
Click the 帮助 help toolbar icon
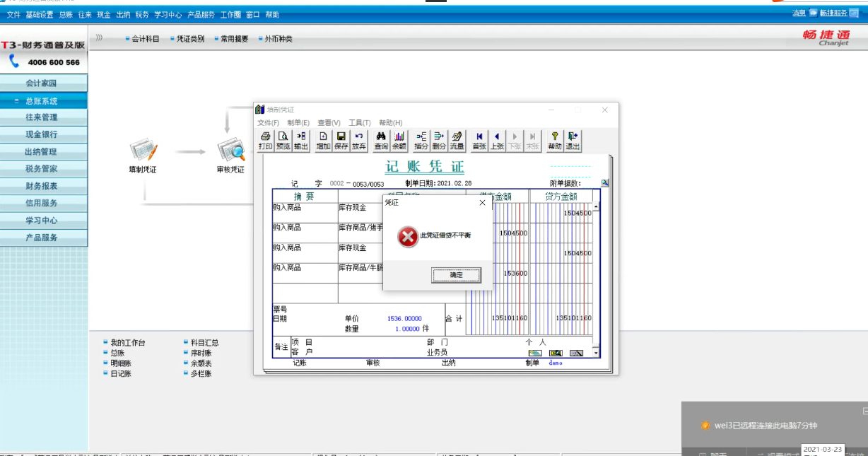tap(555, 141)
